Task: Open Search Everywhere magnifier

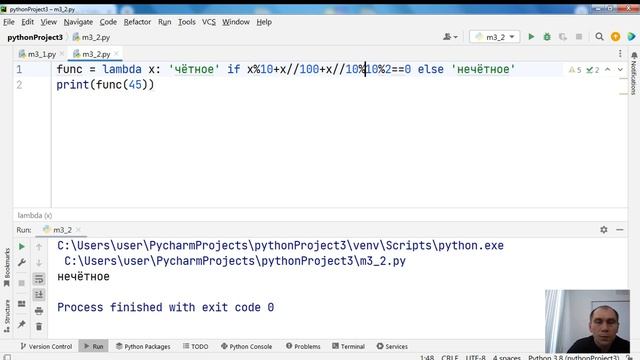Action: tap(599, 37)
